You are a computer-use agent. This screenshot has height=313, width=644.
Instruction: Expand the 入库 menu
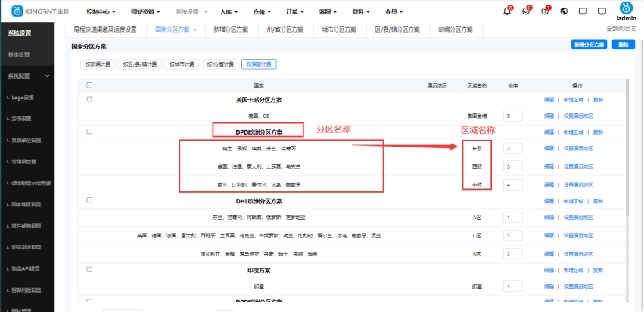(x=229, y=12)
